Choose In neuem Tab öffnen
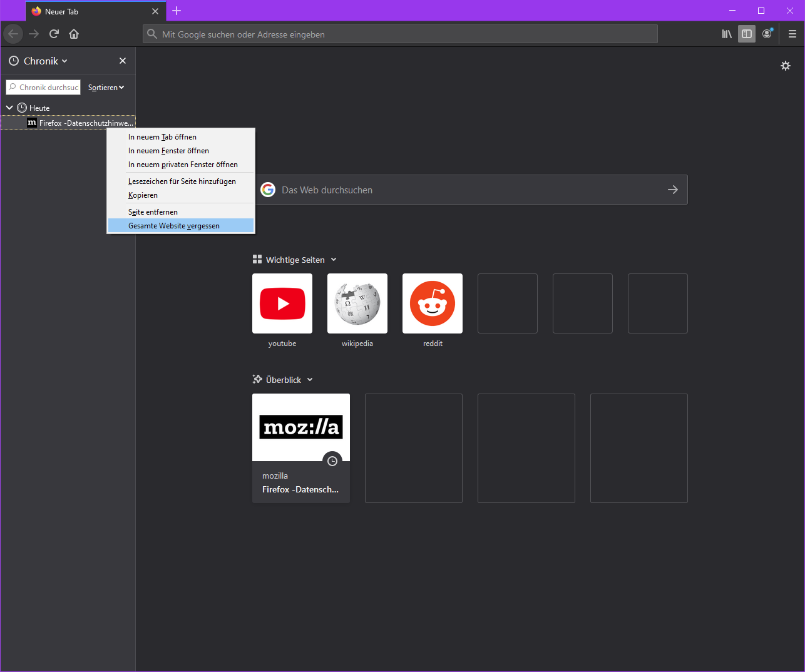 (x=181, y=137)
